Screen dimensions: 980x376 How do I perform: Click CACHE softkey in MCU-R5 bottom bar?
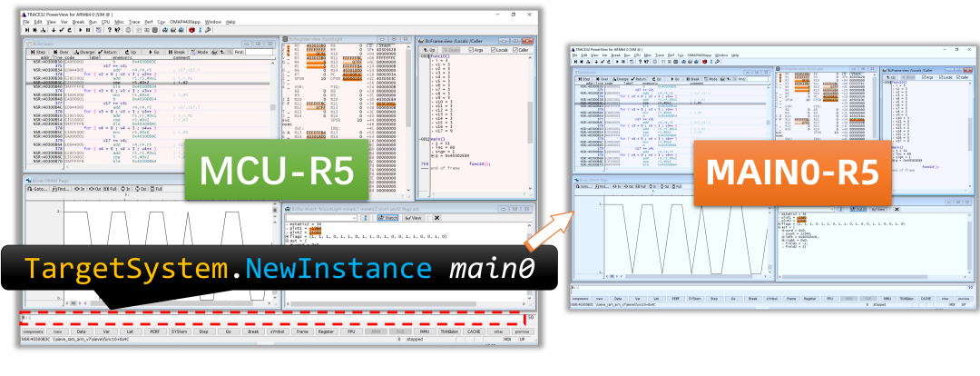point(474,331)
